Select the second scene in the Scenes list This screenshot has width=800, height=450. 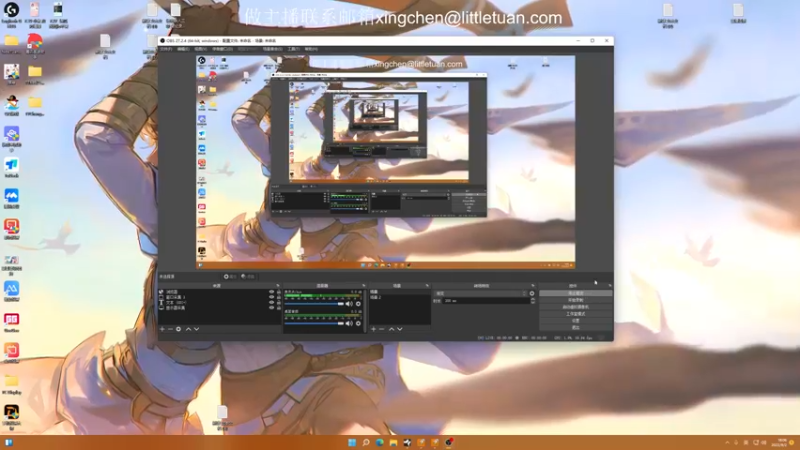pyautogui.click(x=400, y=297)
